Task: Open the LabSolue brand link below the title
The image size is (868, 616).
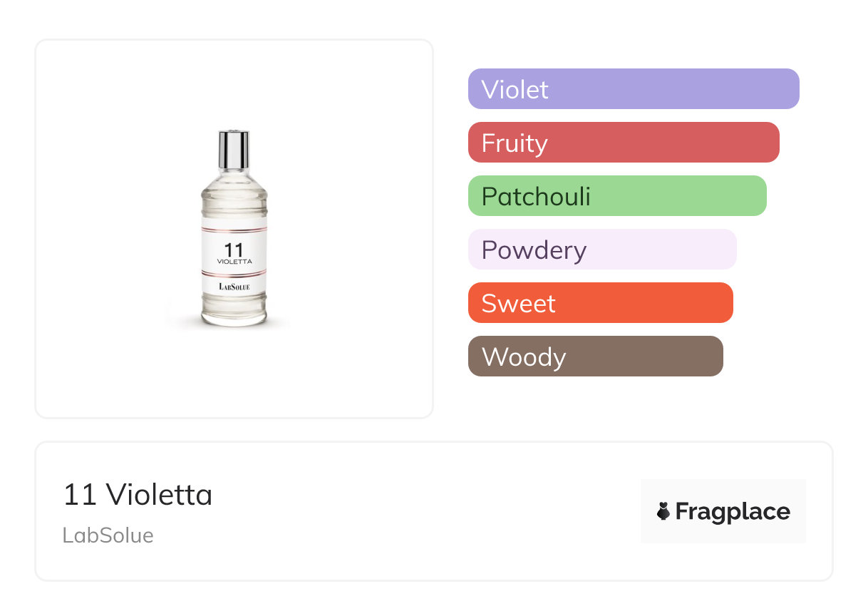Action: click(108, 535)
